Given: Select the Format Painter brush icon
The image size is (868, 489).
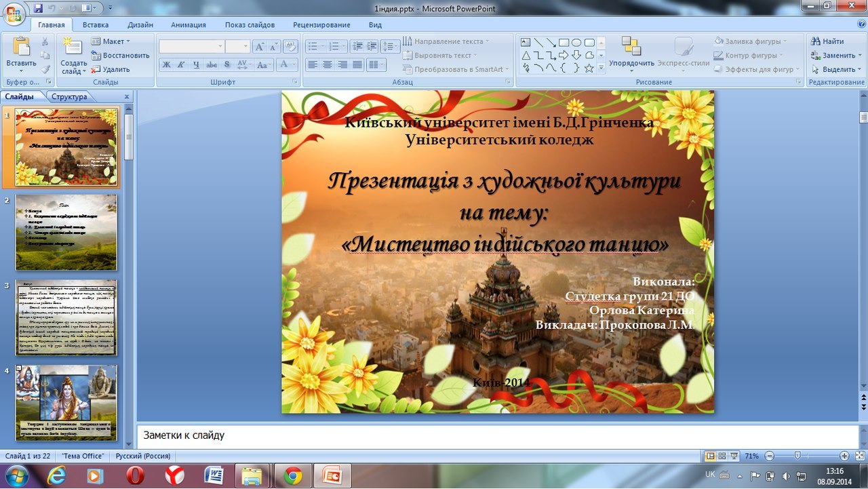Looking at the screenshot, I should pyautogui.click(x=45, y=69).
